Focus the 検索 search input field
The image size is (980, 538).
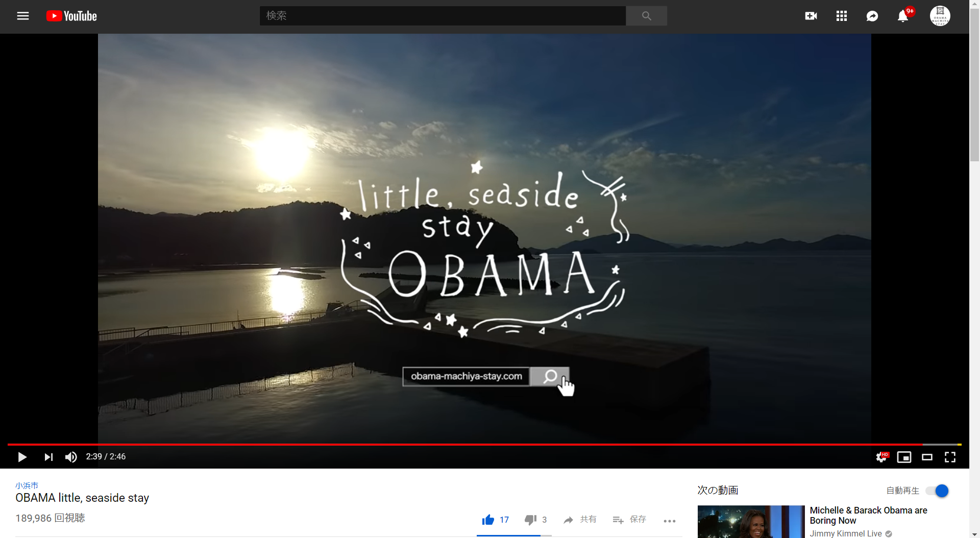coord(443,16)
